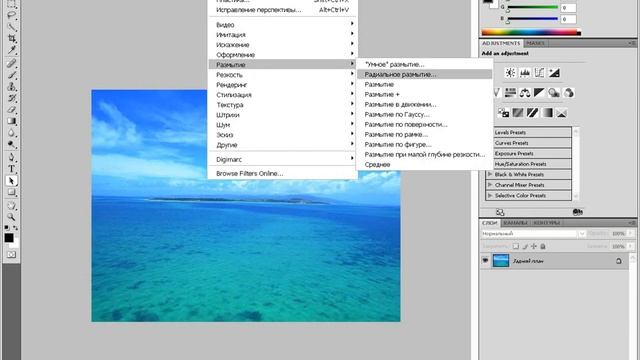Choose Размытие в движении… filter

pos(424,104)
